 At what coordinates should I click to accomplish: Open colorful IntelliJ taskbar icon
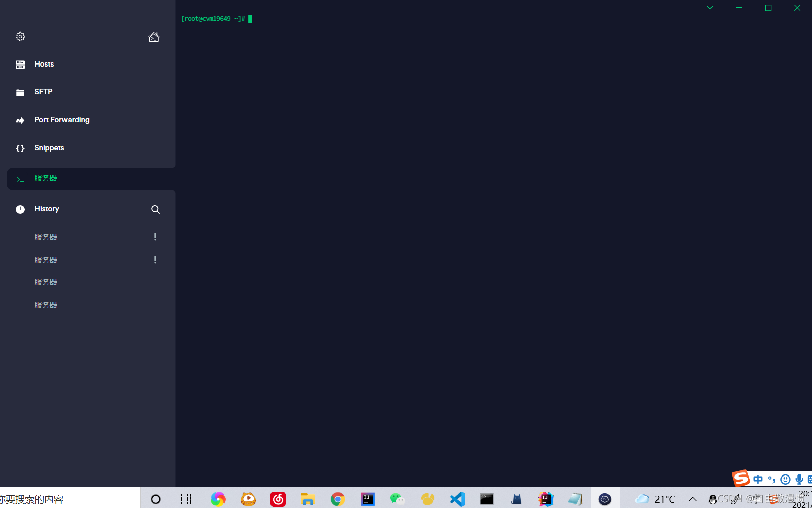pos(546,499)
